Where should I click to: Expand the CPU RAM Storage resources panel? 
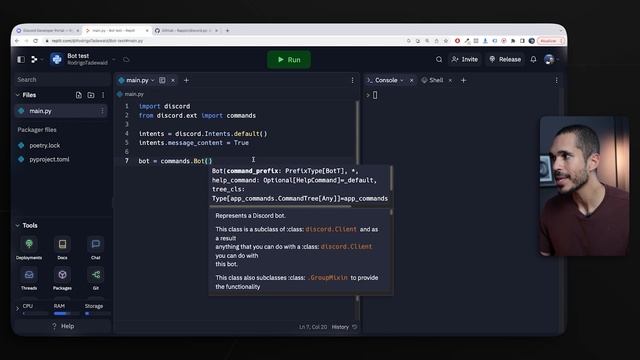18,309
